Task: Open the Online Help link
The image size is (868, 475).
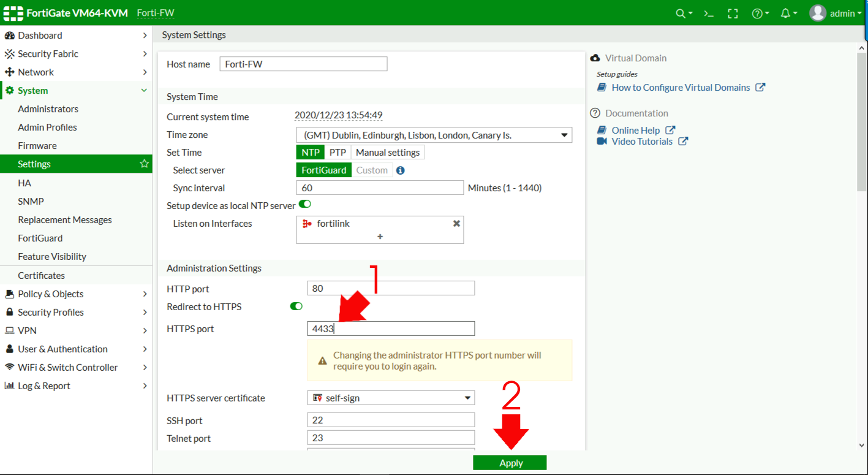Action: (x=635, y=130)
